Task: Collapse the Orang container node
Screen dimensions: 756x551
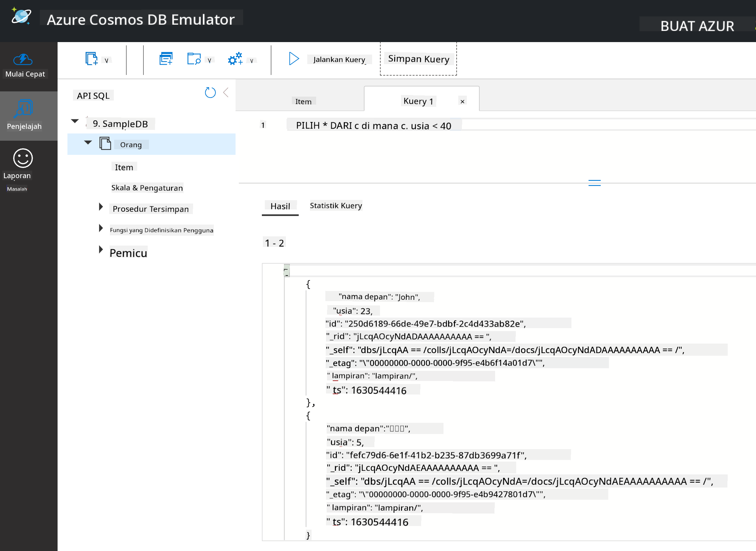Action: coord(88,142)
